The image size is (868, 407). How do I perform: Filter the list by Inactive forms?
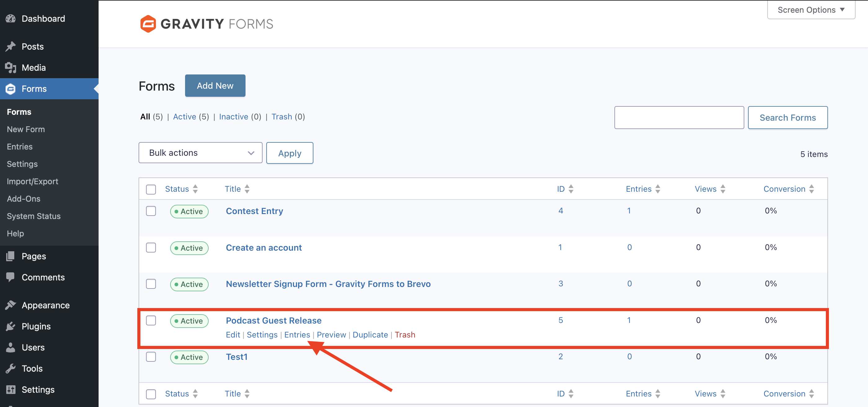[233, 117]
